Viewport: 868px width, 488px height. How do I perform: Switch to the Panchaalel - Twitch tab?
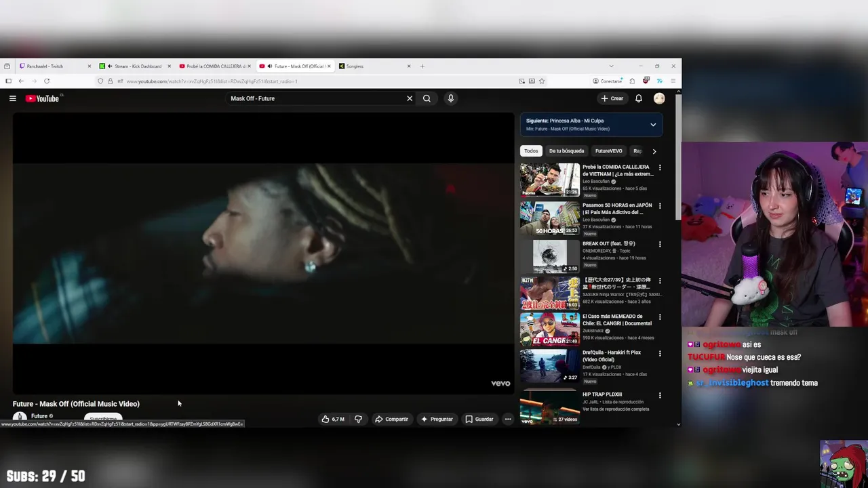tap(56, 66)
